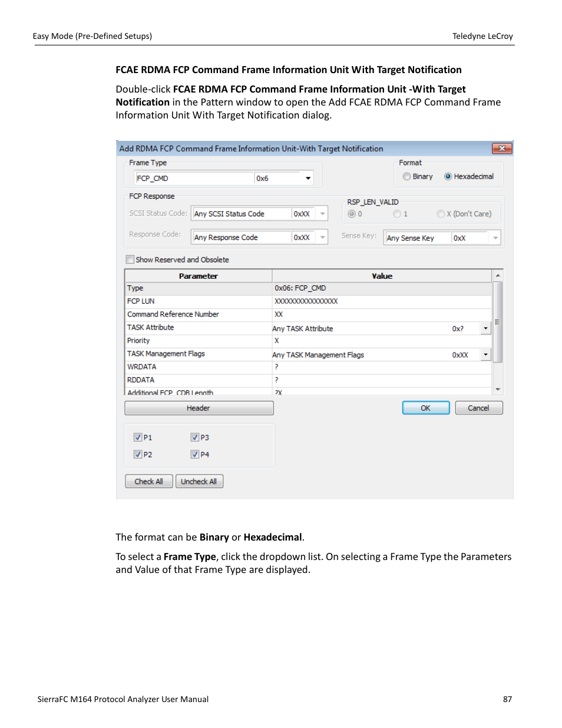Click the Any SCSI Status Code field
Image resolution: width=562 pixels, height=728 pixels.
(x=242, y=213)
